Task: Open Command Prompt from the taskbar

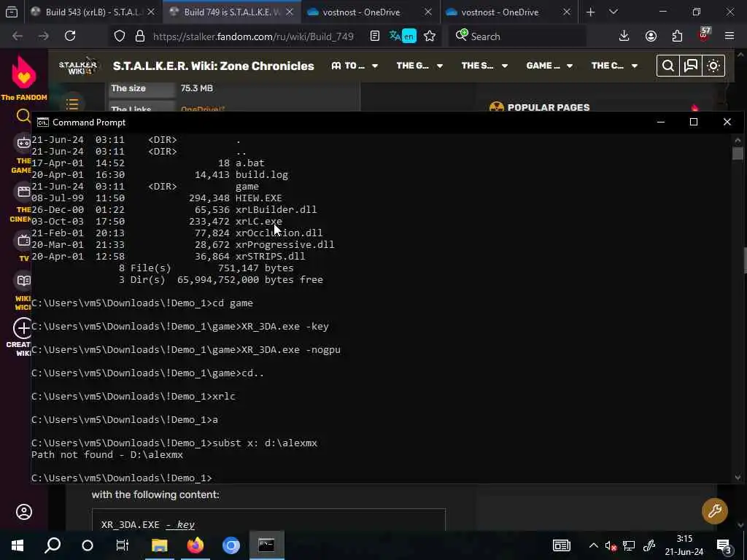Action: pyautogui.click(x=266, y=545)
